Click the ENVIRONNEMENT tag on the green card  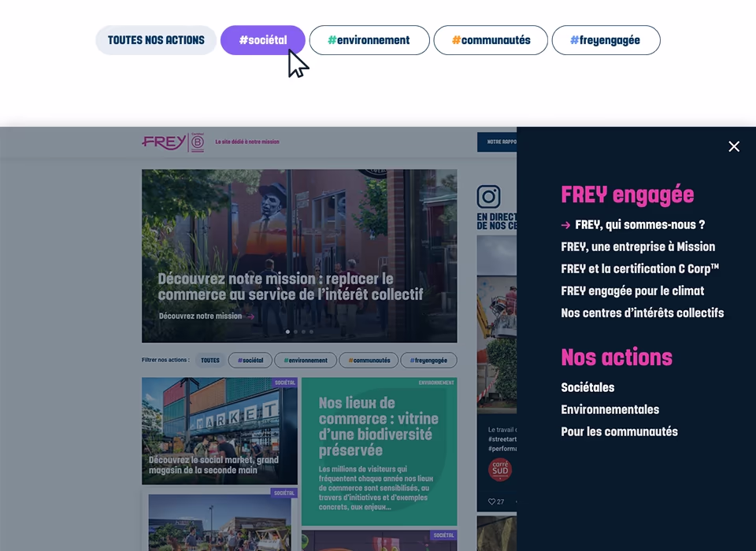436,383
